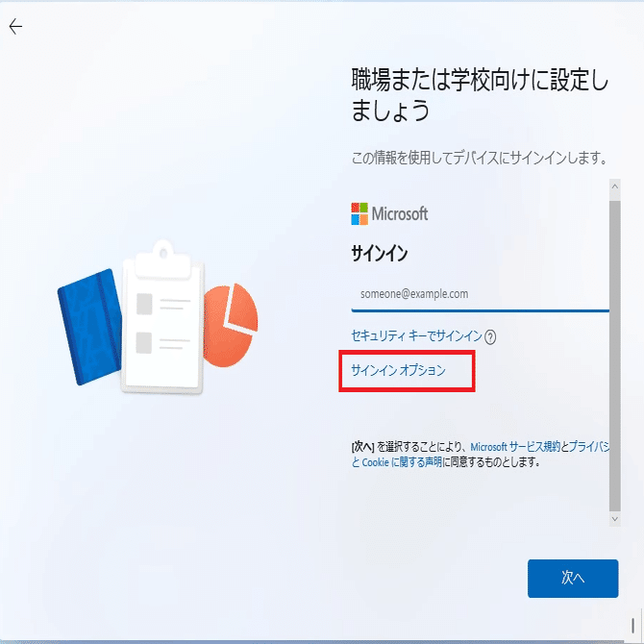Go back using the left arrow

click(x=15, y=27)
